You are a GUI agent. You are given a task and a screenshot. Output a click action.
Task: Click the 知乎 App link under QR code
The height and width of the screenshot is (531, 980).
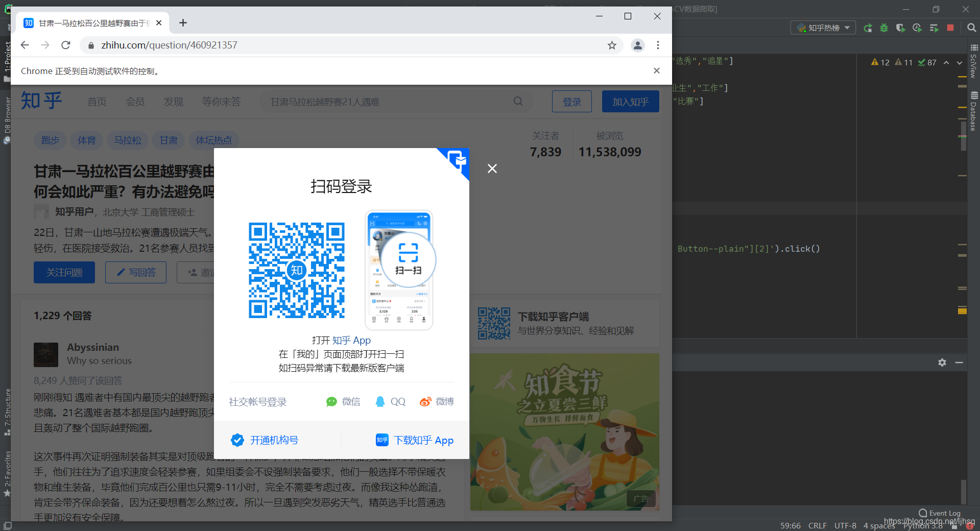click(x=351, y=340)
